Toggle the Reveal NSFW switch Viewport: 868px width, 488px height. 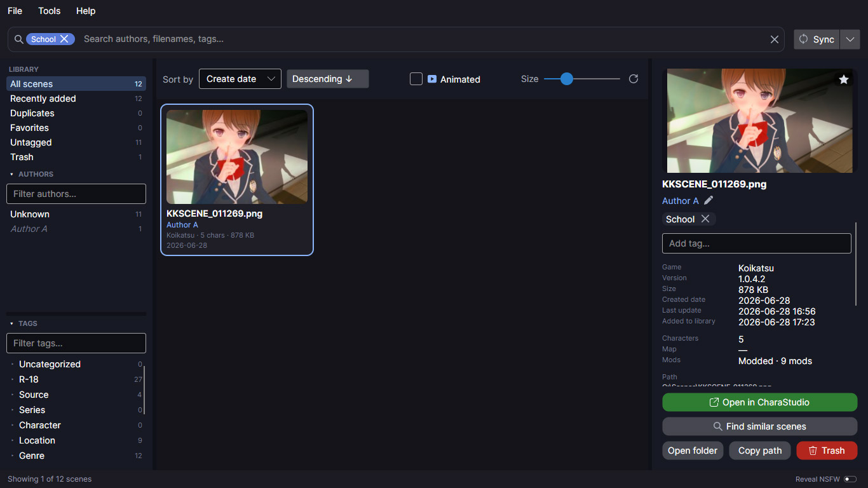[x=851, y=479]
